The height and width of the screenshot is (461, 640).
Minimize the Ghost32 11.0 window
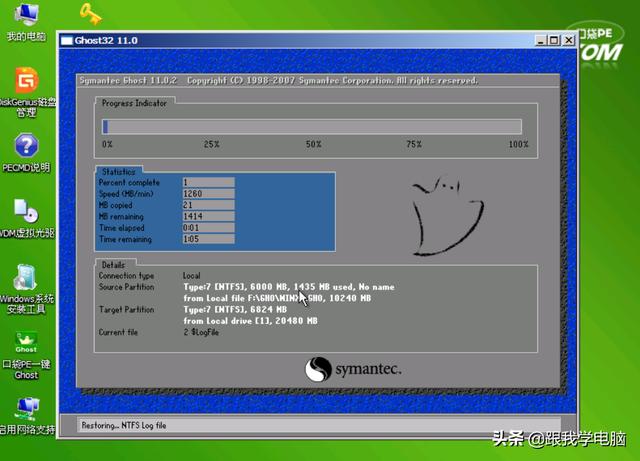540,40
